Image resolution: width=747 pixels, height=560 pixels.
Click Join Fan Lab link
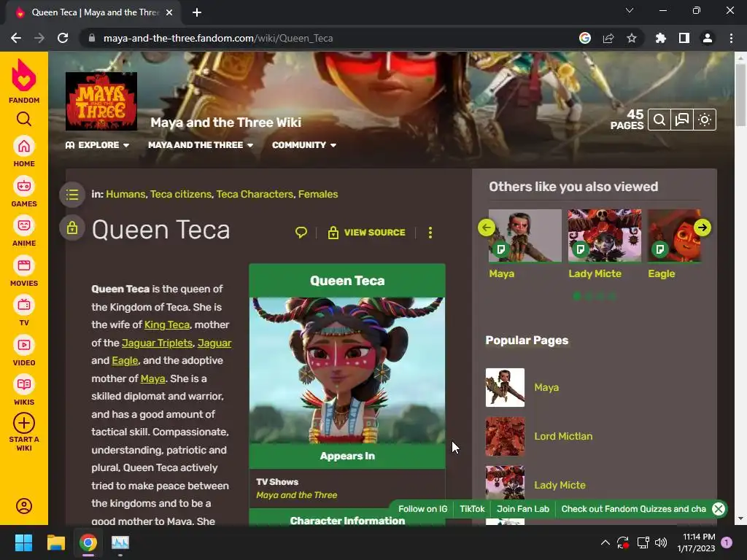coord(523,509)
